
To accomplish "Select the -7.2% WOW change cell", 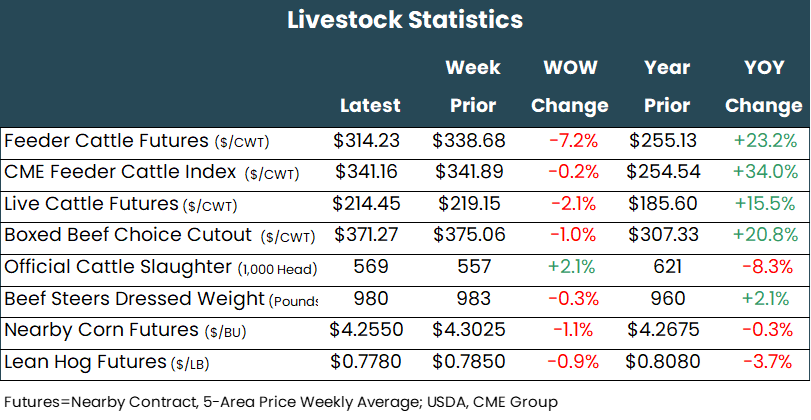I will (x=572, y=140).
